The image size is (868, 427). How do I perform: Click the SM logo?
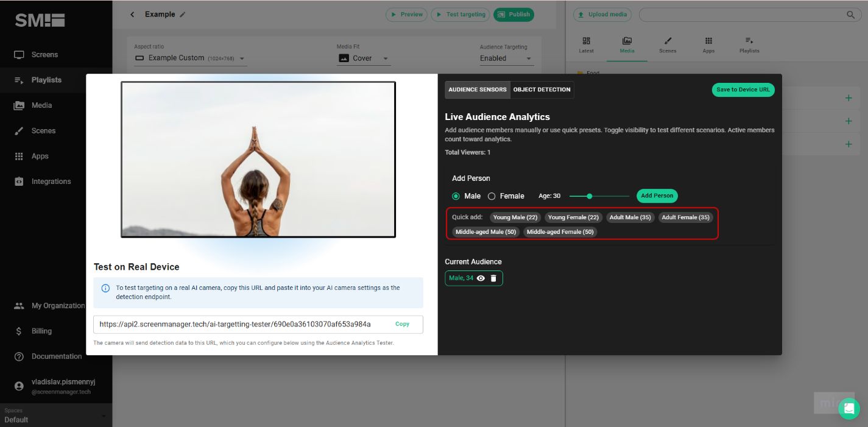40,20
